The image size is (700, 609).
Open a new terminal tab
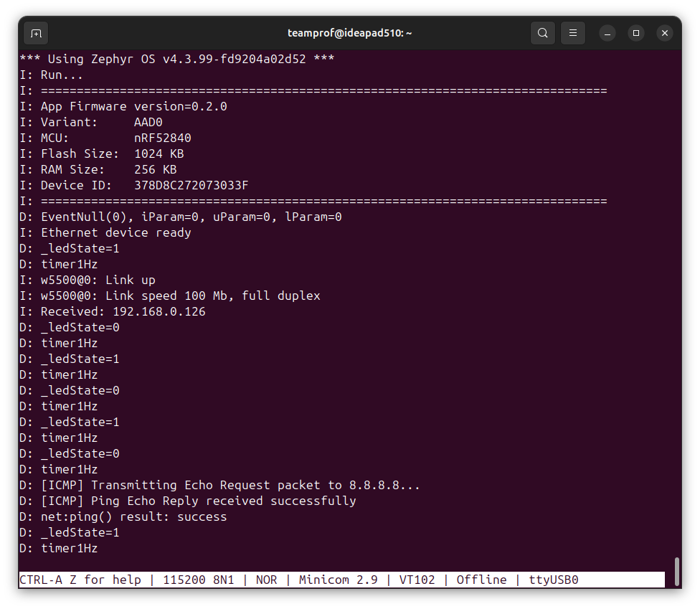[36, 34]
